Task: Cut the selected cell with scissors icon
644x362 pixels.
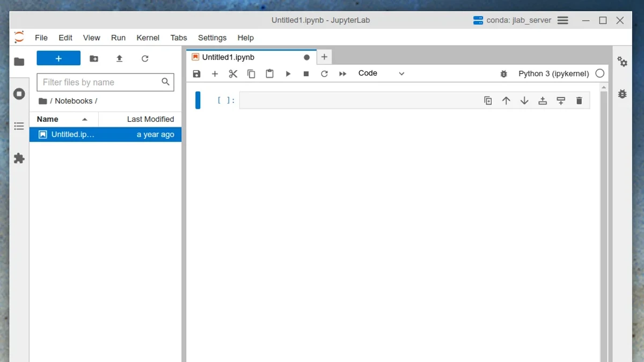Action: pyautogui.click(x=233, y=74)
